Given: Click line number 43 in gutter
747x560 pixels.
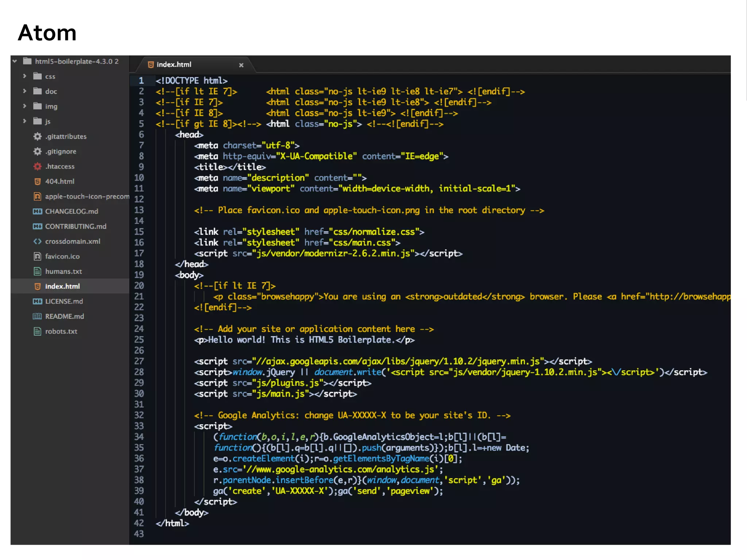Looking at the screenshot, I should (x=139, y=534).
